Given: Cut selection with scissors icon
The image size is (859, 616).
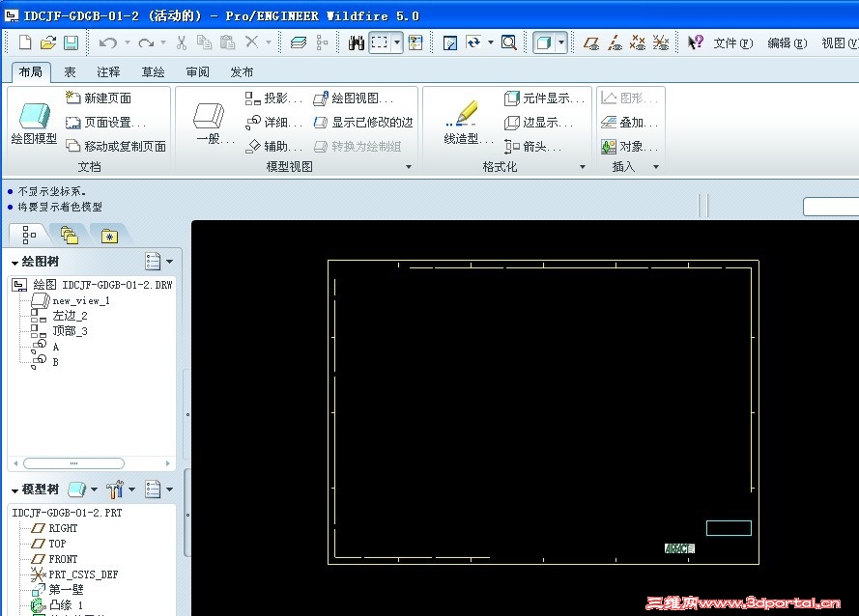Looking at the screenshot, I should pyautogui.click(x=182, y=42).
